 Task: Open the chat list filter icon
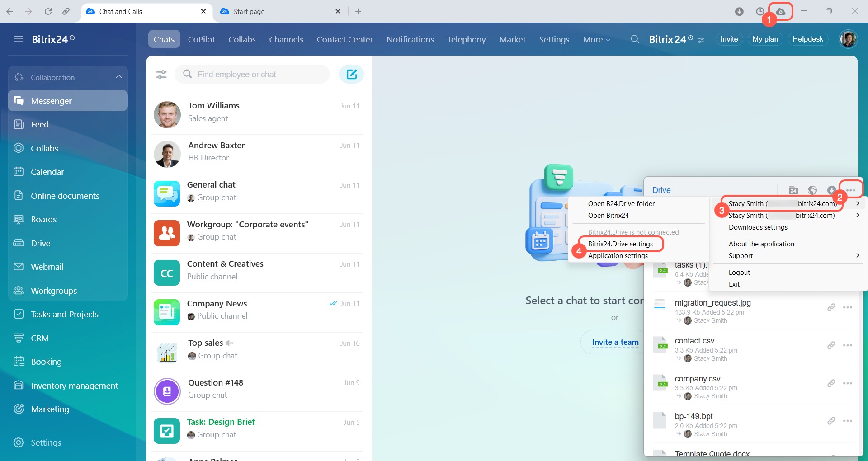(x=161, y=75)
